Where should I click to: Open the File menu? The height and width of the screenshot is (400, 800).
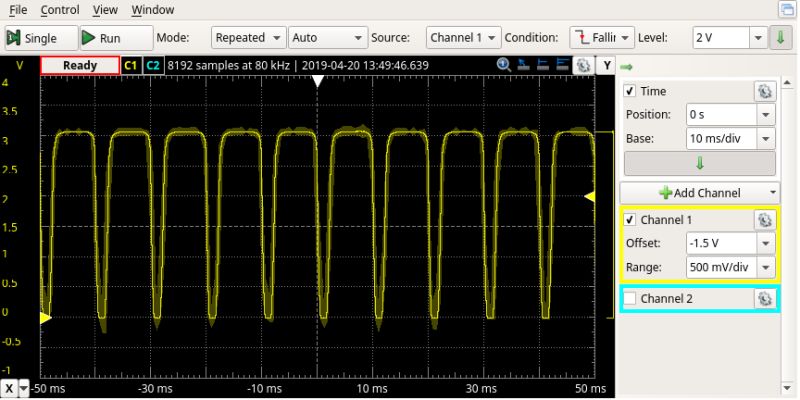coord(18,10)
